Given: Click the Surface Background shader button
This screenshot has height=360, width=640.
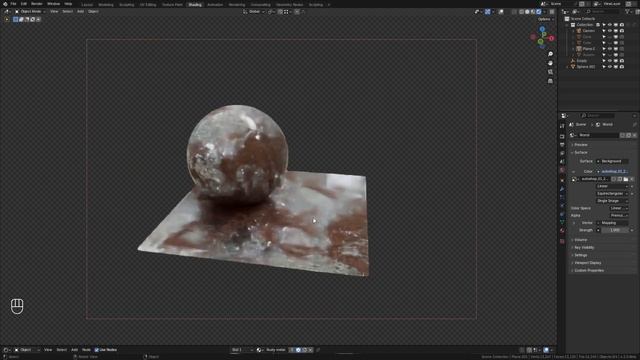Looking at the screenshot, I should (x=612, y=161).
